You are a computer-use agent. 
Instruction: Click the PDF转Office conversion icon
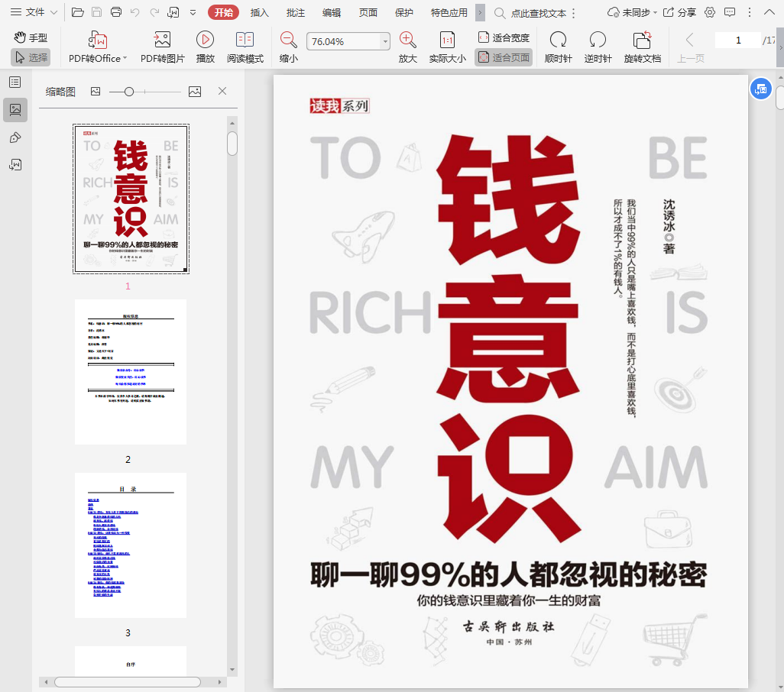click(98, 40)
